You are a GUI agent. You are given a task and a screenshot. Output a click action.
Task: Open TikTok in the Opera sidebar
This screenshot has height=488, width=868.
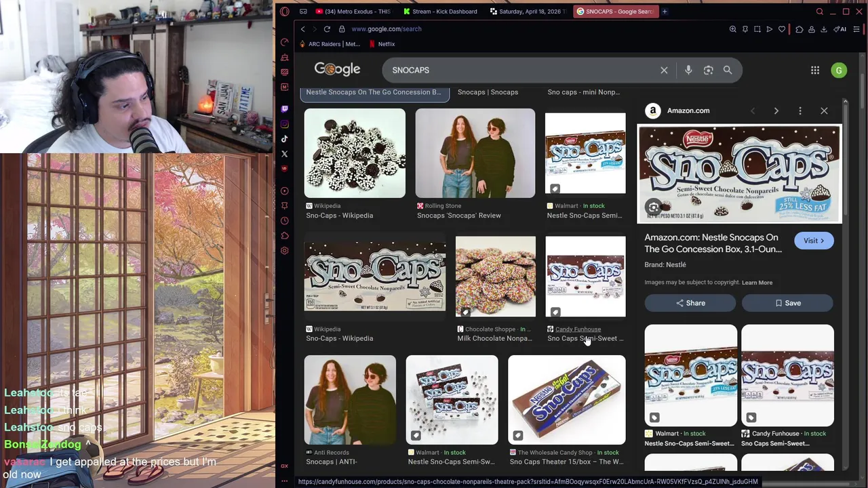click(284, 139)
